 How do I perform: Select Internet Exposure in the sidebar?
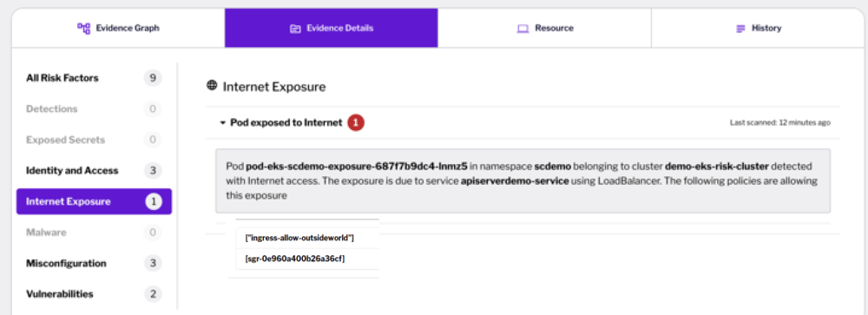click(x=94, y=201)
